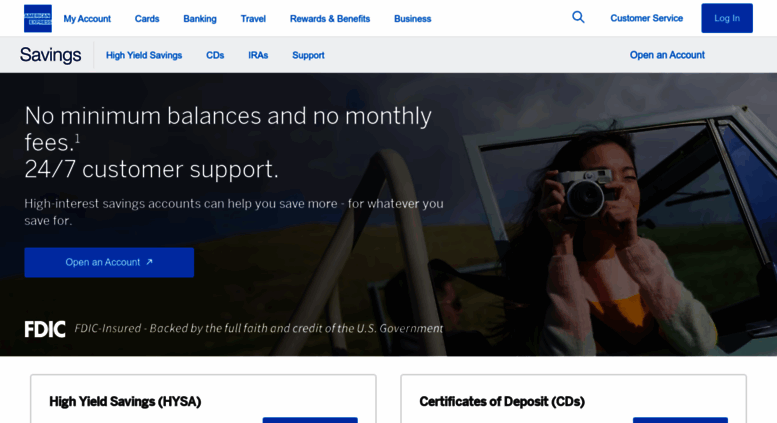Click the American Express logo
777x423 pixels.
[38, 18]
